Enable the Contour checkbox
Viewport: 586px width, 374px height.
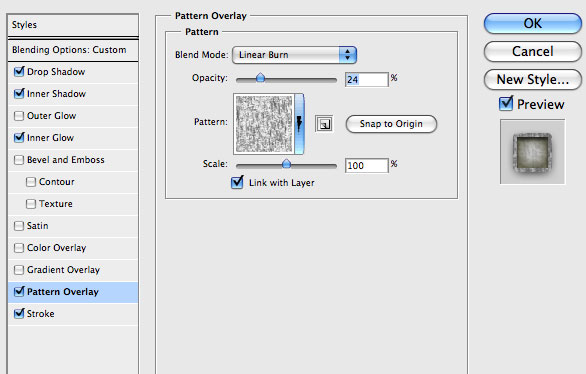point(31,182)
